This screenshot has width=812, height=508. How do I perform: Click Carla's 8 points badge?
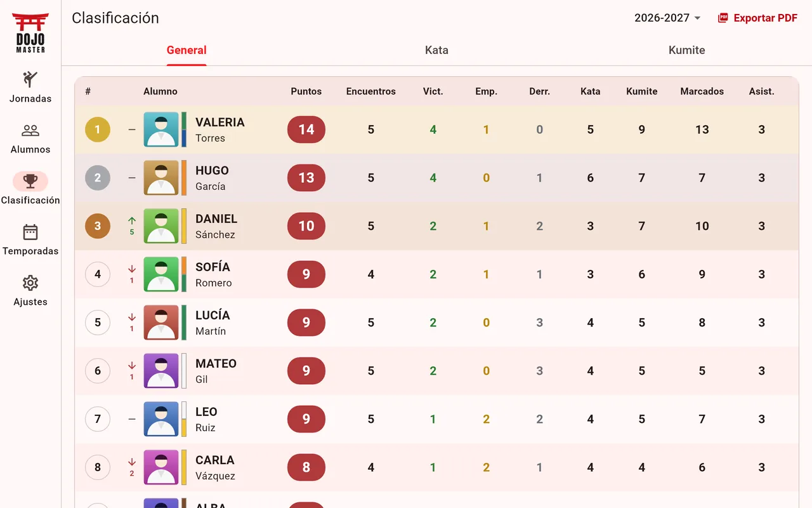306,467
